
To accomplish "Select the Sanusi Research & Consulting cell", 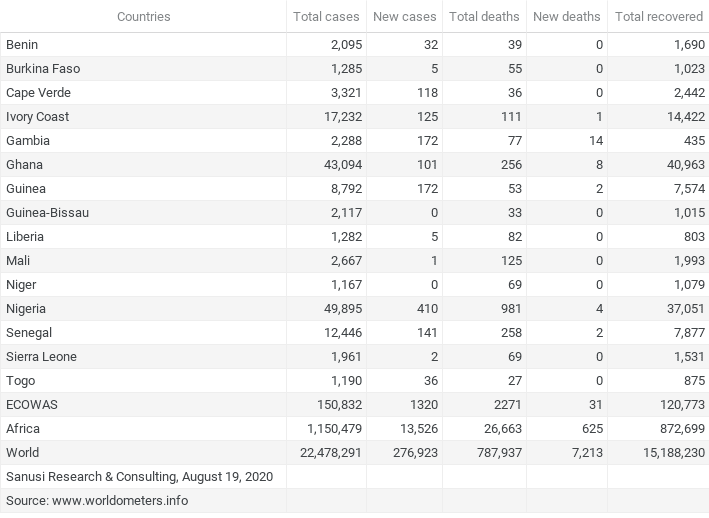I will point(139,477).
